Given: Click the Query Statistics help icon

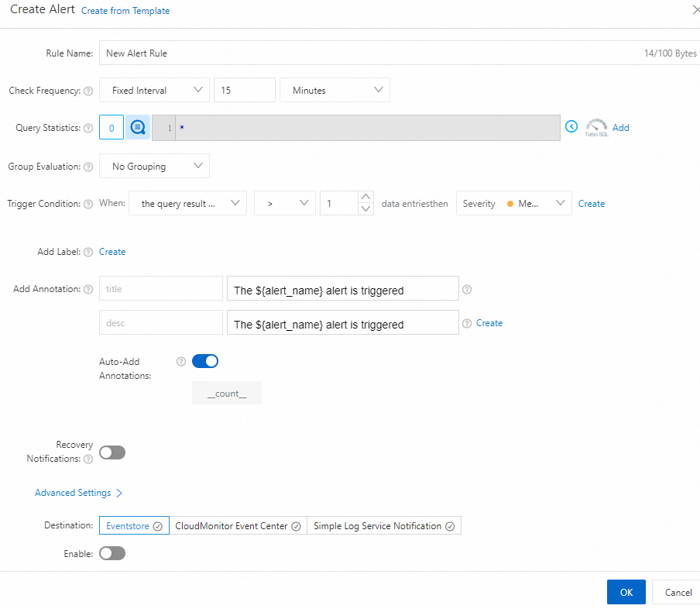Looking at the screenshot, I should pos(88,129).
